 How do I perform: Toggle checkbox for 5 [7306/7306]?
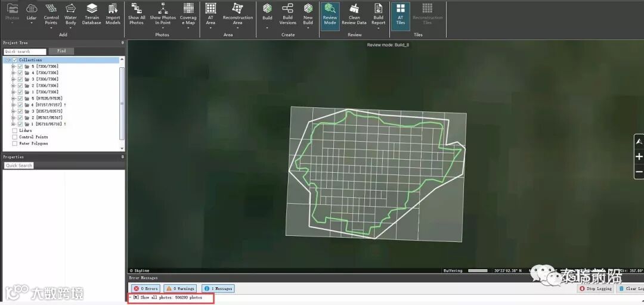click(20, 67)
